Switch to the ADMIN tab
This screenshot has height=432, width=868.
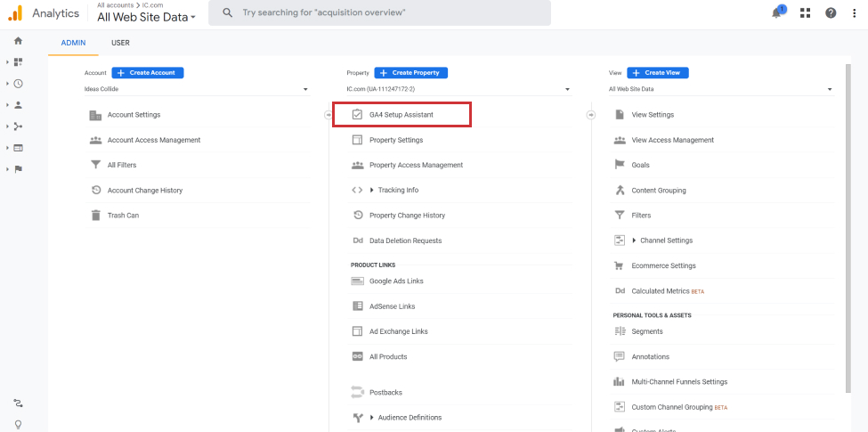click(x=73, y=43)
